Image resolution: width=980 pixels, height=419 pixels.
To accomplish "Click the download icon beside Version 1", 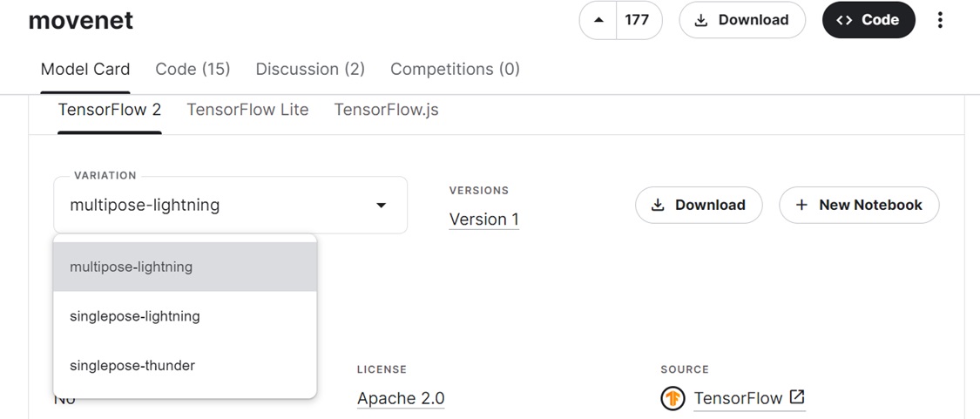I will 658,205.
